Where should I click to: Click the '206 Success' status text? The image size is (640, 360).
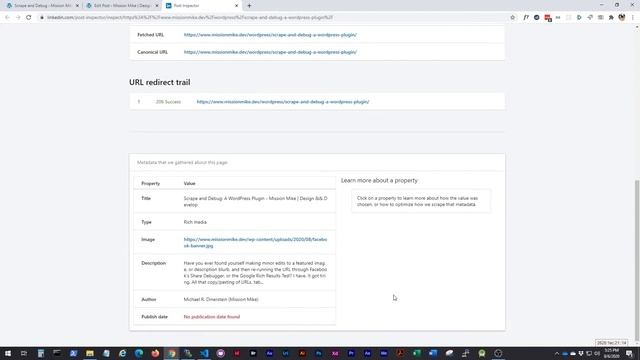click(168, 102)
